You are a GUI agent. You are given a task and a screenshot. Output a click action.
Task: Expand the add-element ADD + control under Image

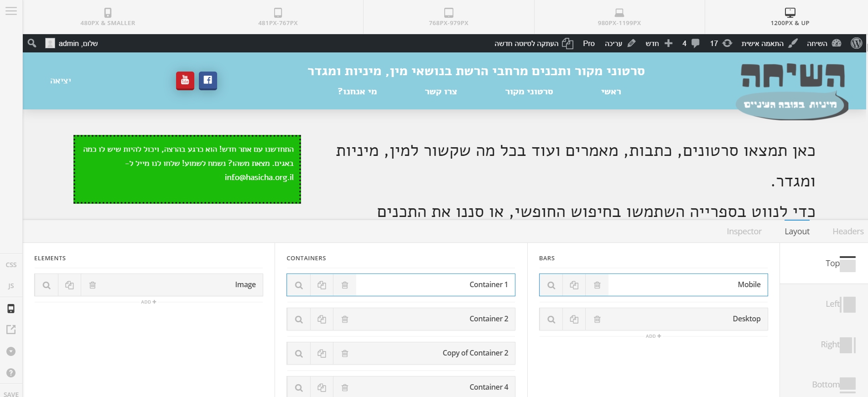[149, 302]
